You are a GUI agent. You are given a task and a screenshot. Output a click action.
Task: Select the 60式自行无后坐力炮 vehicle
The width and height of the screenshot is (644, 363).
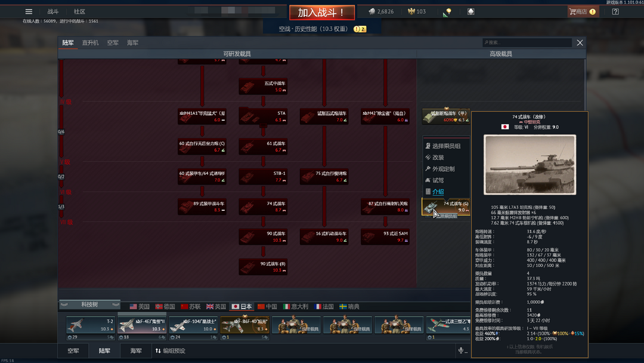[x=202, y=147]
